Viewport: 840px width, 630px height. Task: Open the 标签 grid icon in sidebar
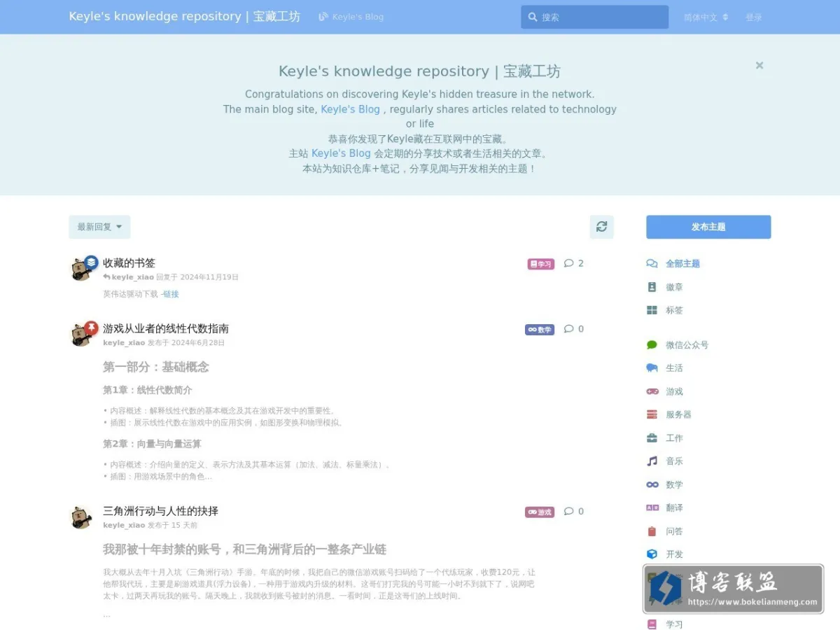coord(652,310)
